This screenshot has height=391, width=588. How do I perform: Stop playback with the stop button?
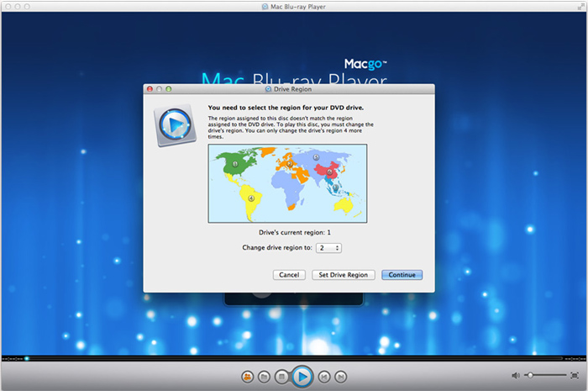coord(281,377)
